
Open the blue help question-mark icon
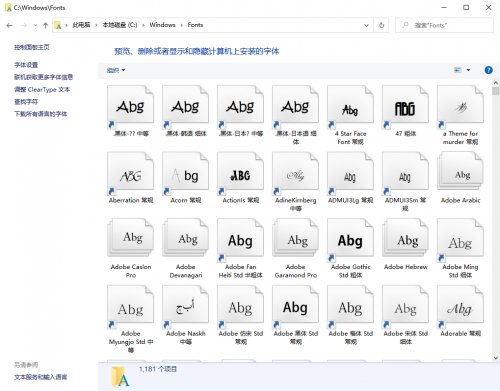coord(488,70)
